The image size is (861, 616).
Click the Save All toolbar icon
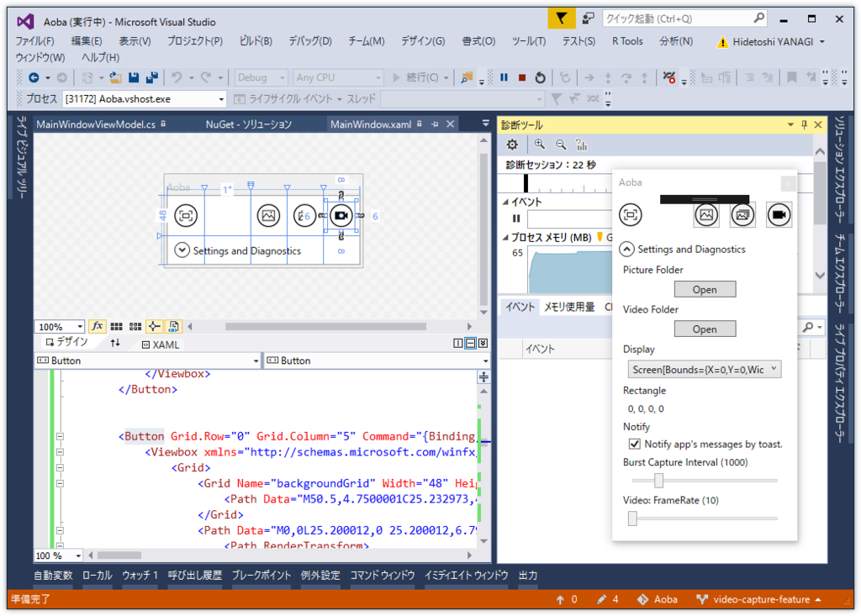[152, 77]
